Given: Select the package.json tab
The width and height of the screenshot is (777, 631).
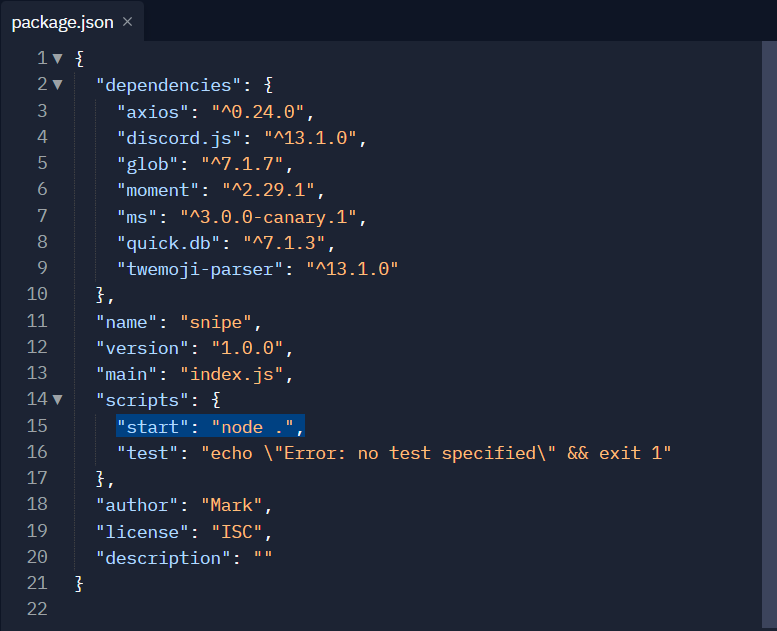Looking at the screenshot, I should [x=72, y=22].
